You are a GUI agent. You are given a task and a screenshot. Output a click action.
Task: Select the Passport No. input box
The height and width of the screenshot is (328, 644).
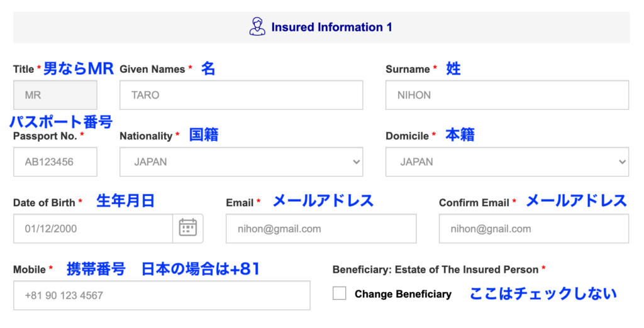click(55, 161)
